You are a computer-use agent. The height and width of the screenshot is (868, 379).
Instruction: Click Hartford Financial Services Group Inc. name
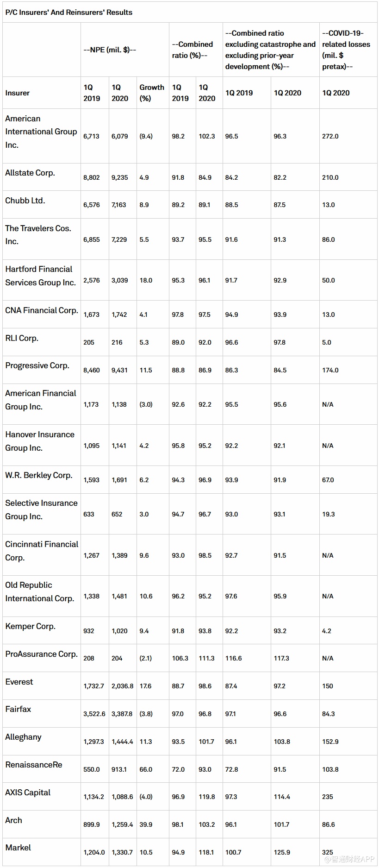click(x=40, y=276)
